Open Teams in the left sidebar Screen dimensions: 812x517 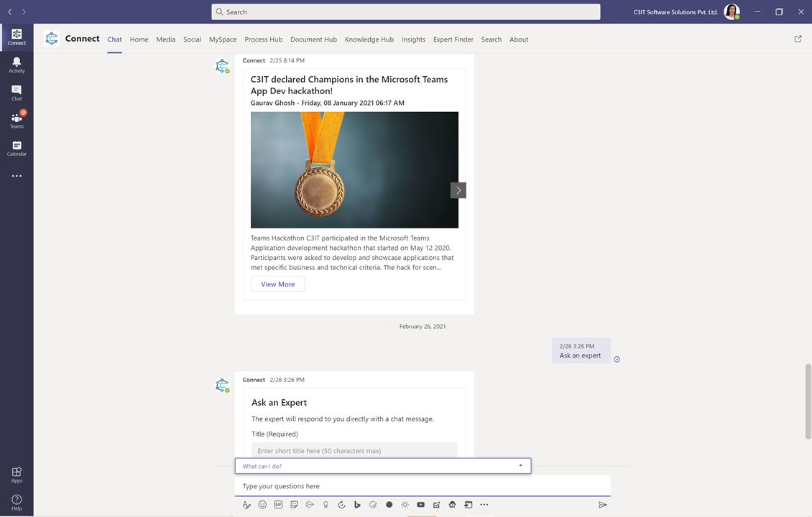[x=17, y=120]
